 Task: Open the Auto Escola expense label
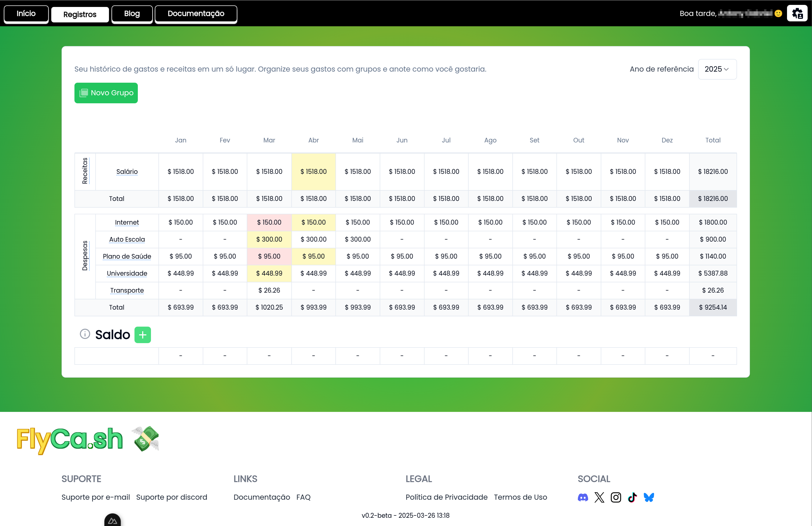pyautogui.click(x=127, y=240)
